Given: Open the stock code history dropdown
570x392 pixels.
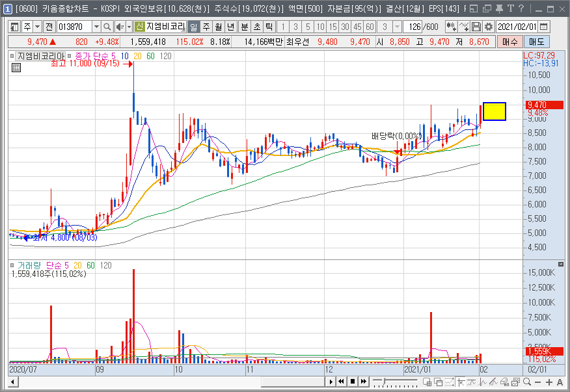Looking at the screenshot, I should pos(96,27).
